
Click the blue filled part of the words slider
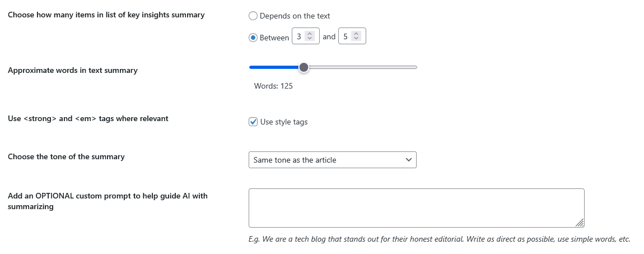pos(273,67)
